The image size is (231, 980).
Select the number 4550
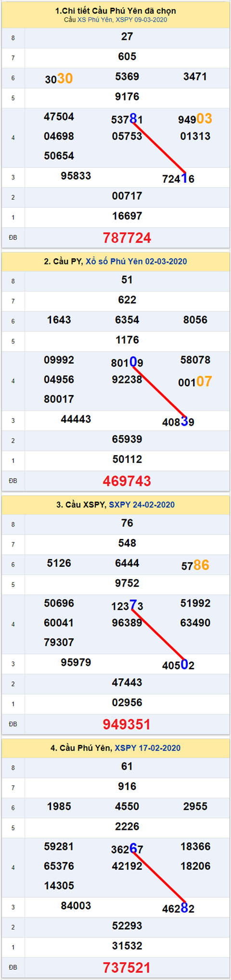[x=127, y=807]
